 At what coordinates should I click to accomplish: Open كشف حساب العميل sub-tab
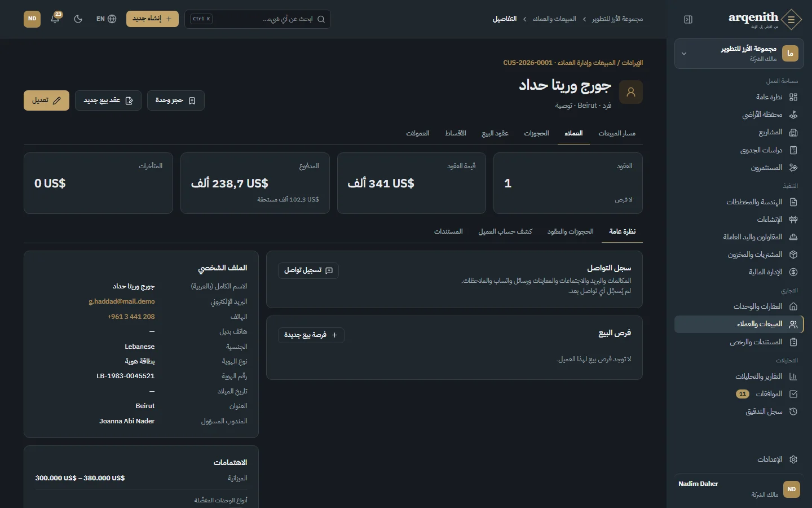click(505, 231)
